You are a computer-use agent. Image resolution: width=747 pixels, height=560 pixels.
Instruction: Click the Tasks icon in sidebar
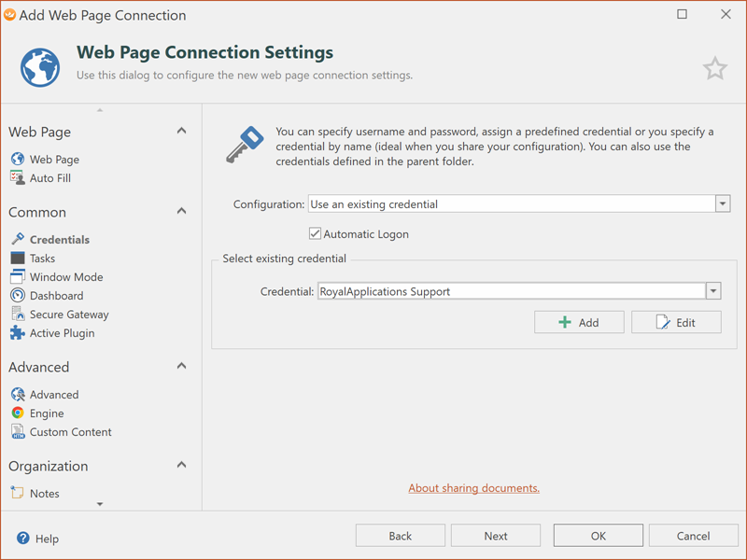tap(18, 259)
